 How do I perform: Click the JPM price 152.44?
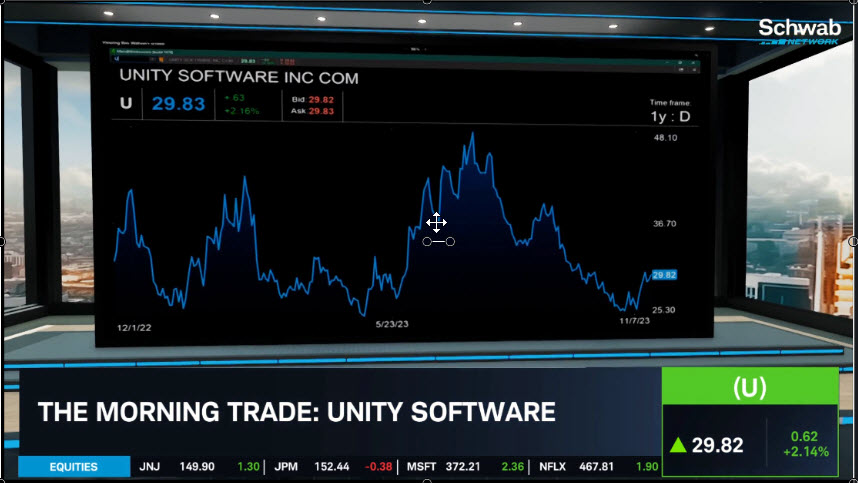[332, 467]
